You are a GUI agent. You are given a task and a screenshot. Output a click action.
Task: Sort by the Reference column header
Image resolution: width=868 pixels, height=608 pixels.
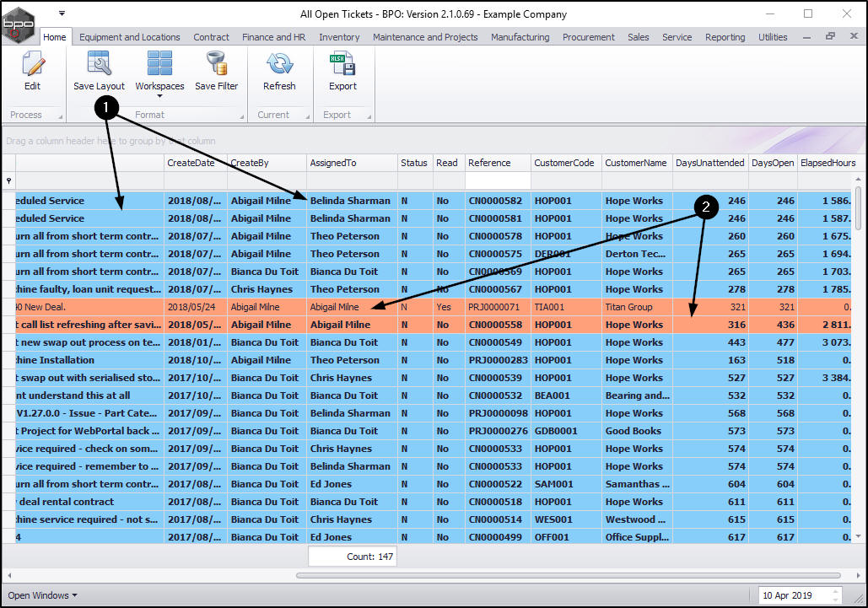tap(499, 163)
